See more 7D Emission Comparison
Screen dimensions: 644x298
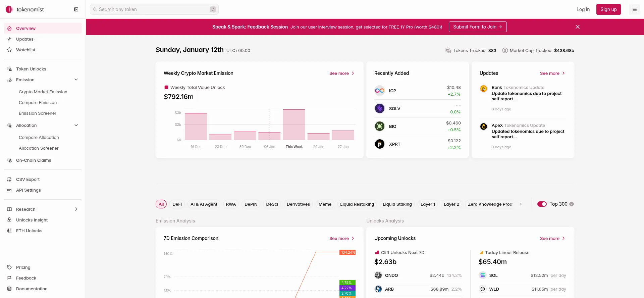click(342, 238)
